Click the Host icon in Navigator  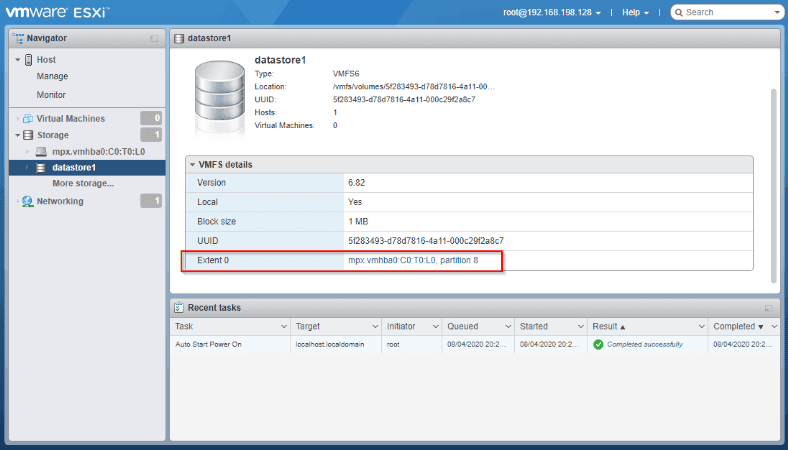pos(28,60)
